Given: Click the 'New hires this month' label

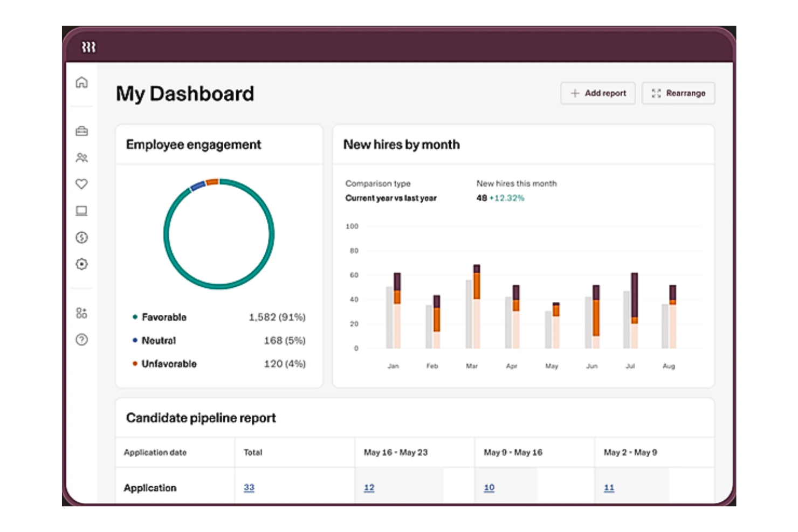Looking at the screenshot, I should tap(517, 183).
